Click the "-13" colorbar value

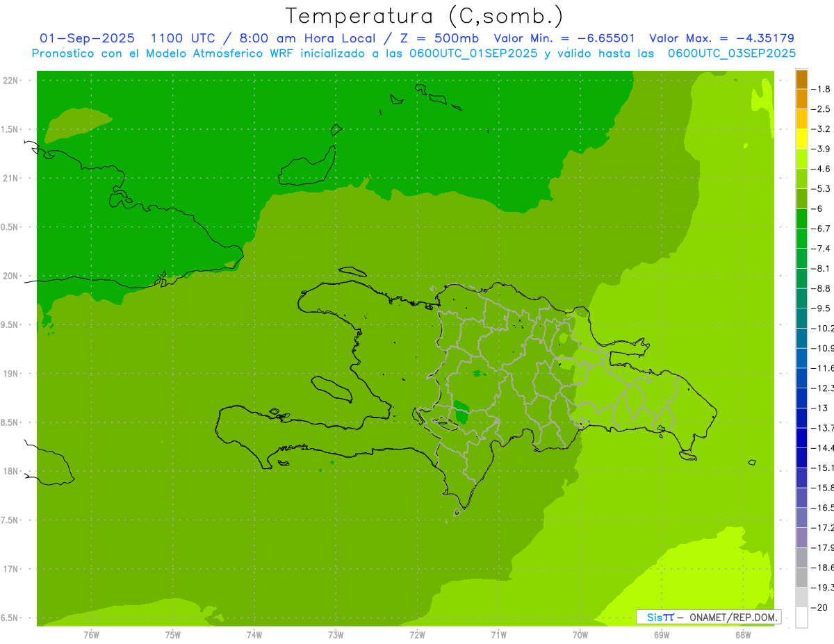819,408
